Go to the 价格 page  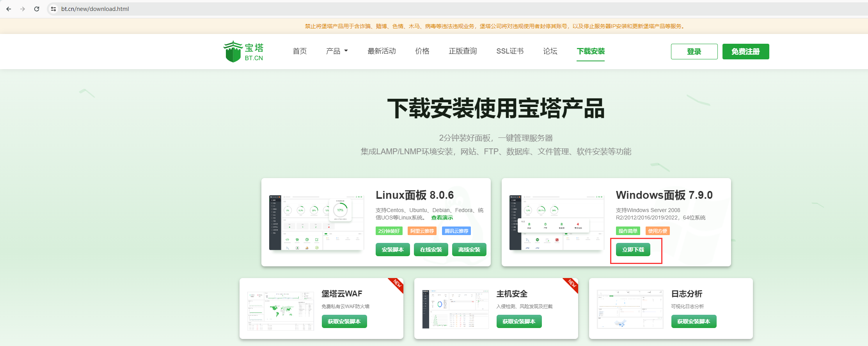coord(422,51)
